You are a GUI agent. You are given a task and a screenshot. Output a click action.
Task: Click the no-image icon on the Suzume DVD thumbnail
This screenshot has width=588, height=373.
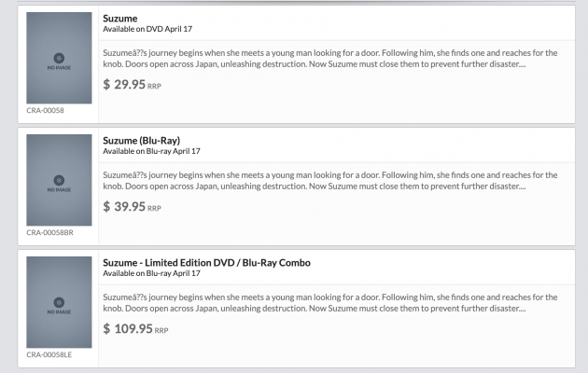coord(59,58)
